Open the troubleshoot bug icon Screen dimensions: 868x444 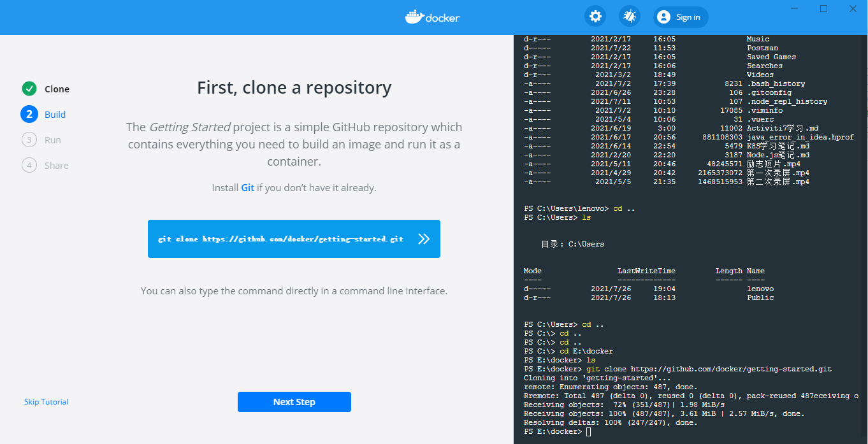630,17
